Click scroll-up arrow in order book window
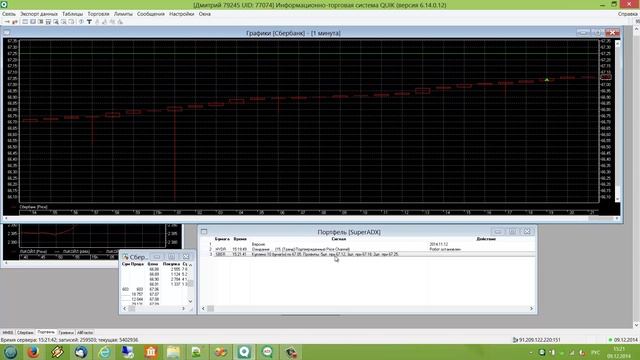The height and width of the screenshot is (360, 640). (x=190, y=265)
